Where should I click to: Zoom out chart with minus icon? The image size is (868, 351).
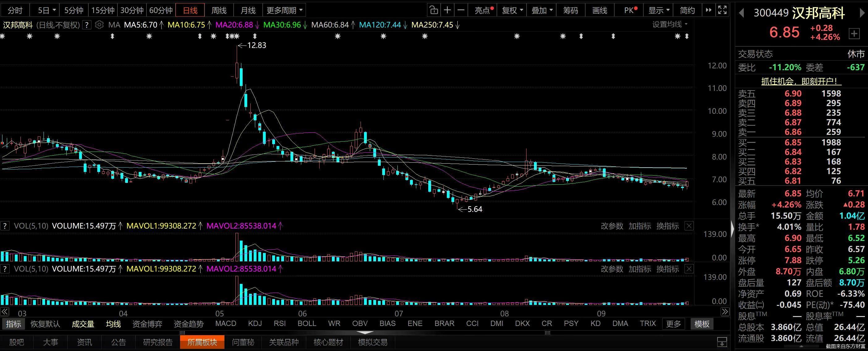click(x=461, y=11)
